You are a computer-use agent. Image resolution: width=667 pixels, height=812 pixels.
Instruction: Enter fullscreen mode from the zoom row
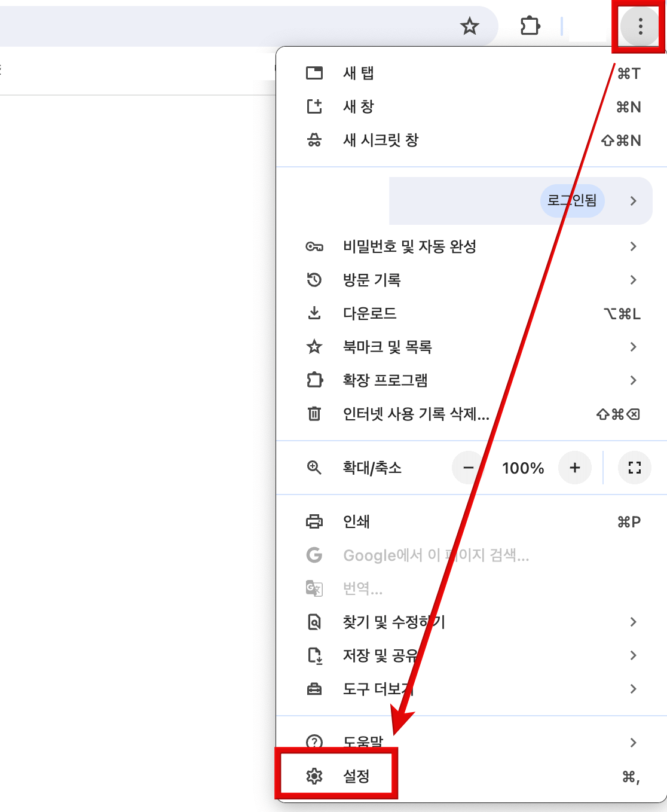tap(634, 468)
